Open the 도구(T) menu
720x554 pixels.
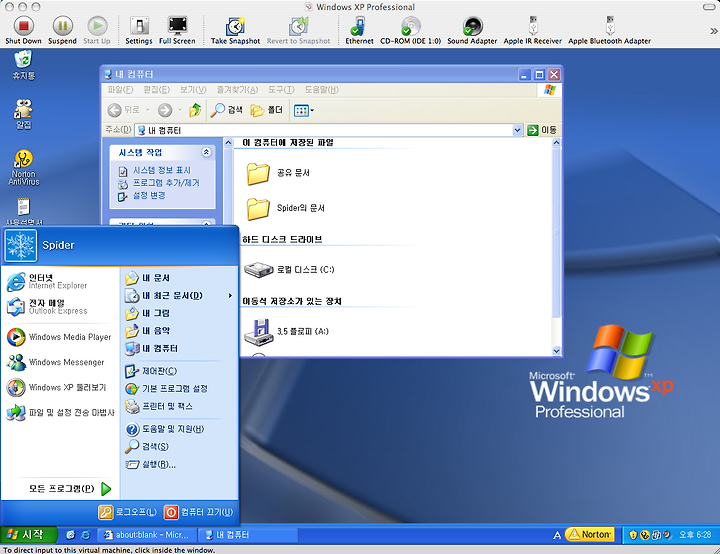click(281, 90)
